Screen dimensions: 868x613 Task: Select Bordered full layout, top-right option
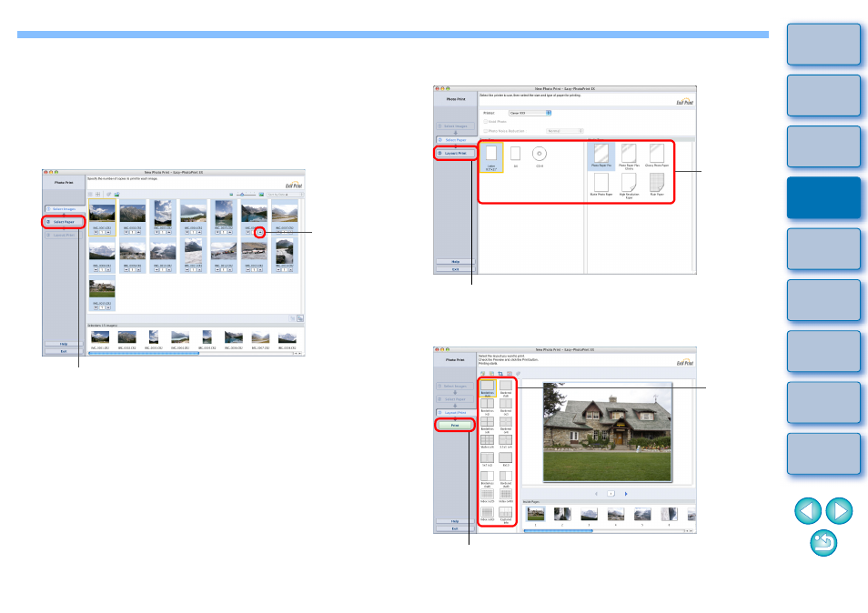point(505,388)
